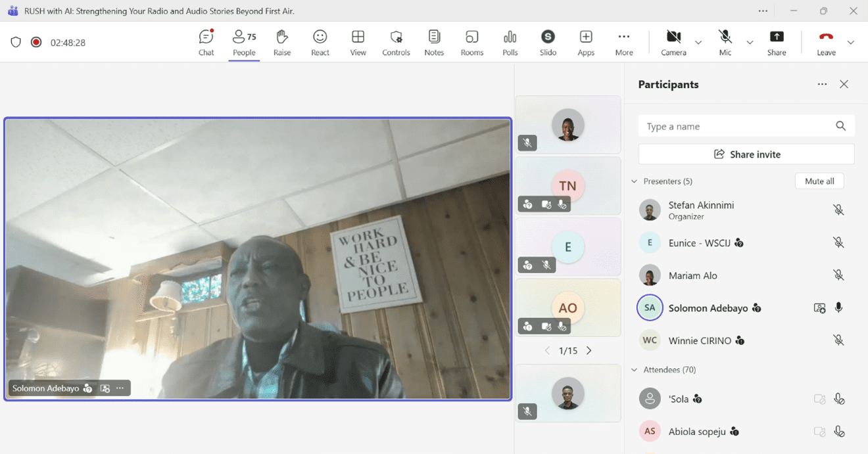Click the Share screen icon

777,42
